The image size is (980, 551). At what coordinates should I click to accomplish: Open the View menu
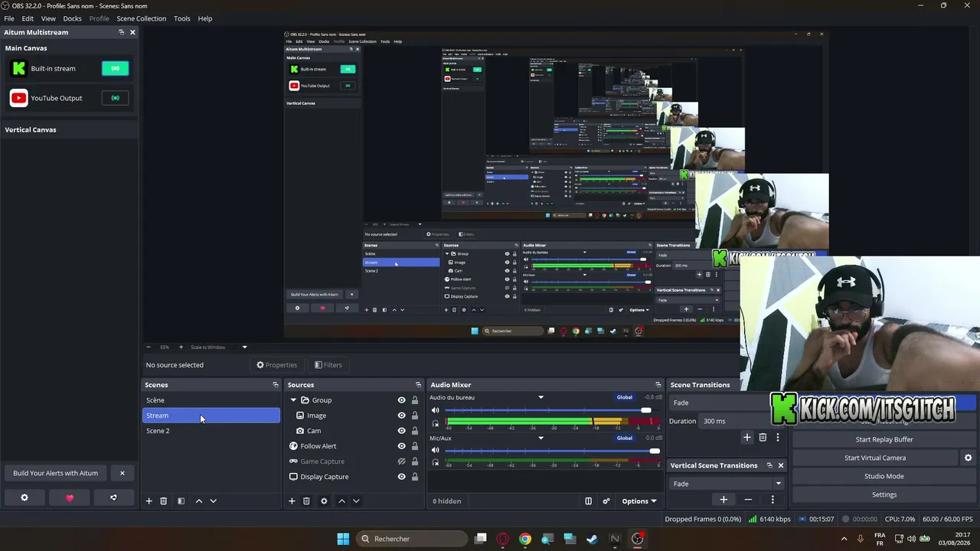[x=48, y=18]
